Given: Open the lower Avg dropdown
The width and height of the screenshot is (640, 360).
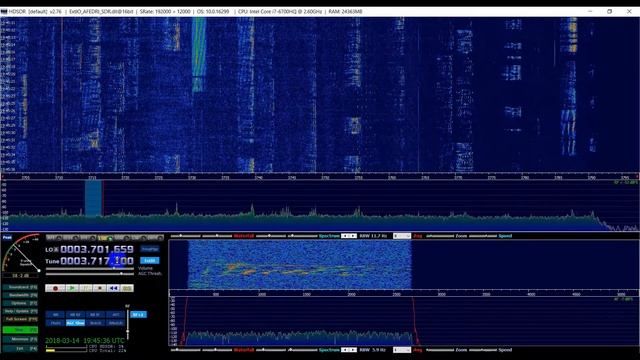Looking at the screenshot, I should (402, 350).
